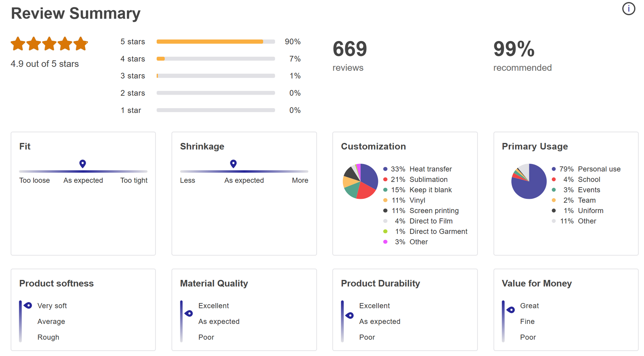Click the Shrinkage slider marker pin
This screenshot has height=356, width=644.
233,163
